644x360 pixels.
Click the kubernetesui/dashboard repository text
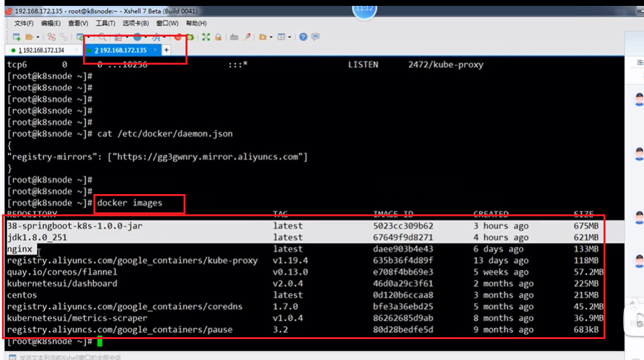point(62,284)
